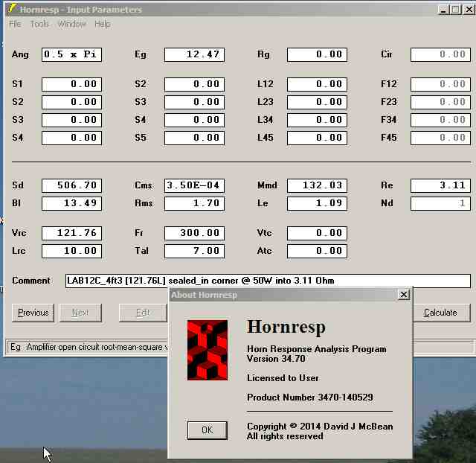The image size is (476, 463).
Task: Open the Window menu
Action: tap(71, 24)
